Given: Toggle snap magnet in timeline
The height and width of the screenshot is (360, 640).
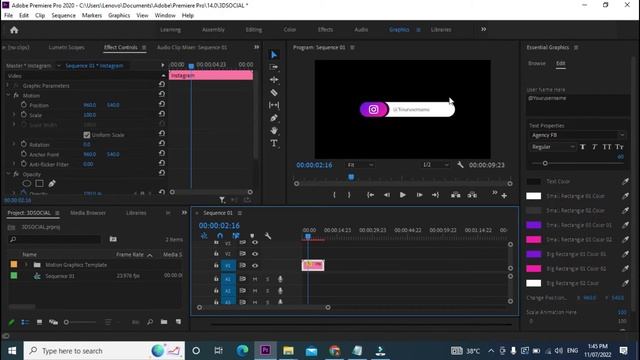Looking at the screenshot, I should coord(220,236).
